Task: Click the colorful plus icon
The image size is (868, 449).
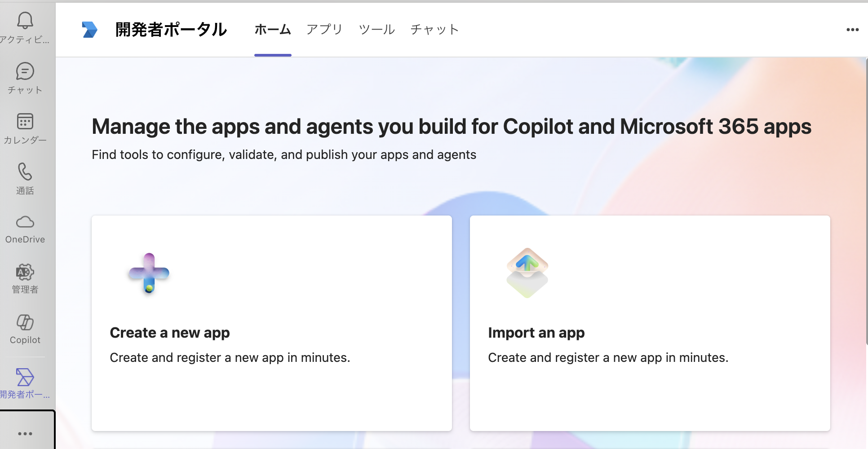Action: pos(149,273)
